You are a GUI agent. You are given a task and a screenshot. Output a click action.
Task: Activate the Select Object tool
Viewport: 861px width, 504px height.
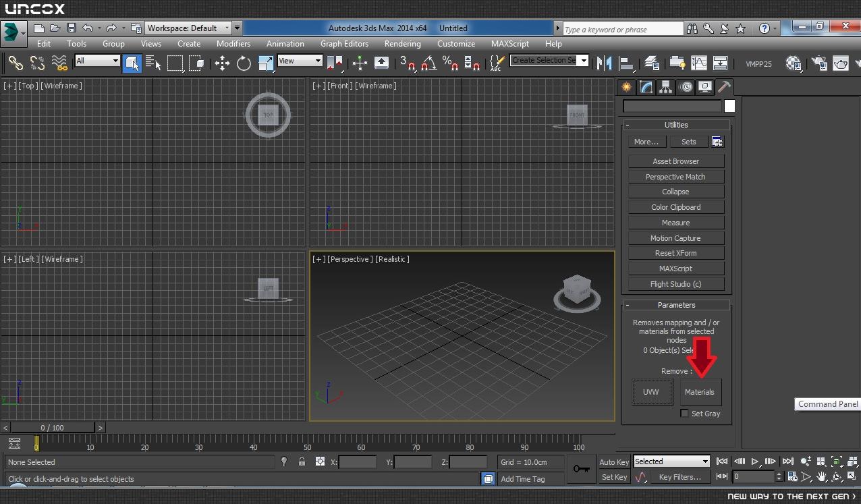132,63
